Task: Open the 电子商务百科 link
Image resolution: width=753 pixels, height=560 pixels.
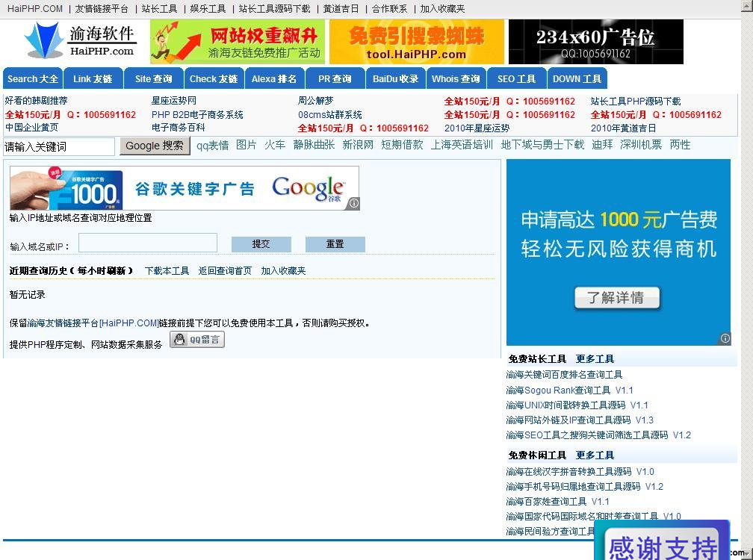Action: coord(178,127)
